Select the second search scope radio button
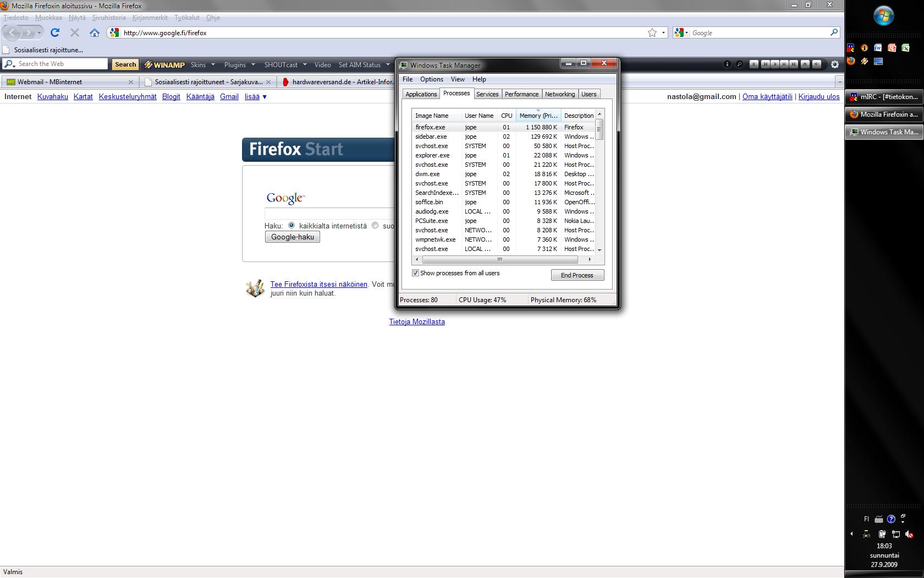 (375, 225)
